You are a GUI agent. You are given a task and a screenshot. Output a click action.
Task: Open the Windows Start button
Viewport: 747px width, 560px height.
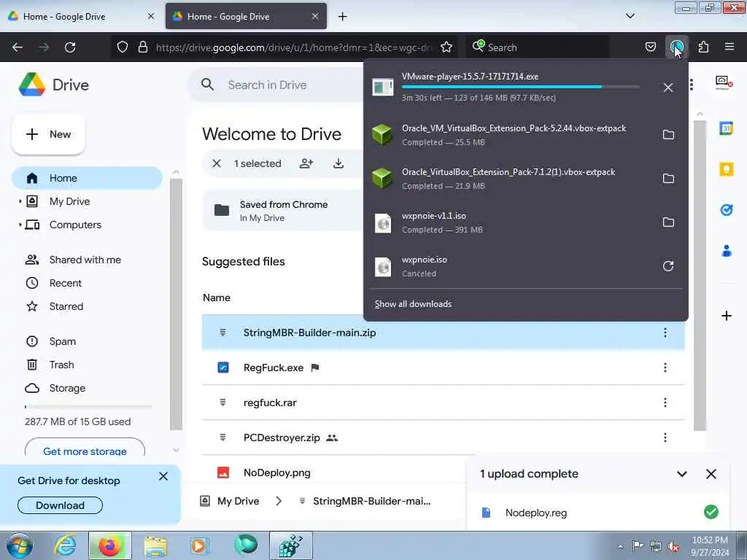[20, 546]
